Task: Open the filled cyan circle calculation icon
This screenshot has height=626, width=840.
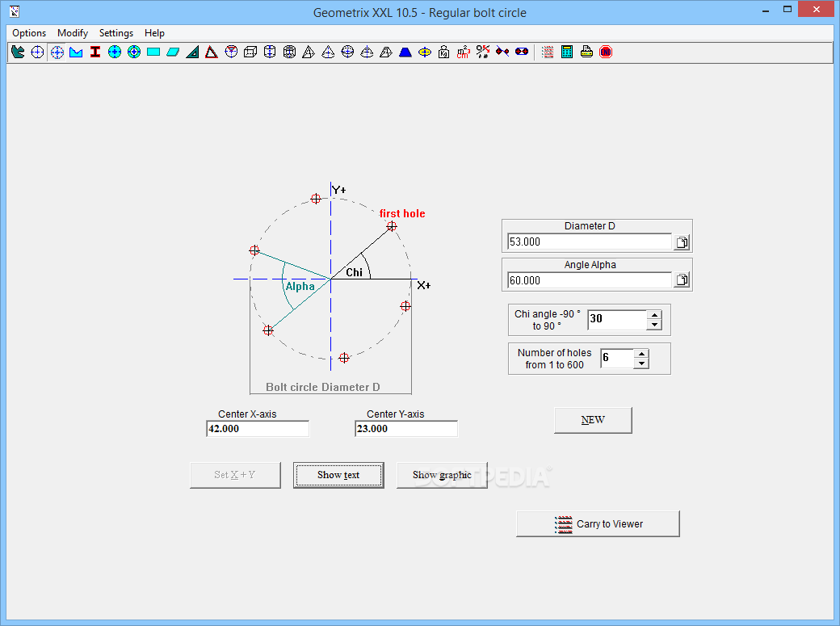Action: [x=115, y=52]
